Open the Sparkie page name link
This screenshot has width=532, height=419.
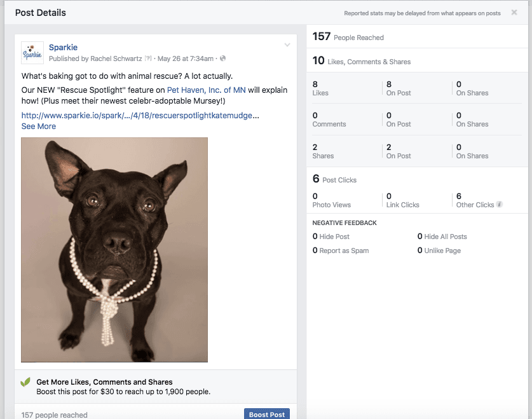[63, 48]
